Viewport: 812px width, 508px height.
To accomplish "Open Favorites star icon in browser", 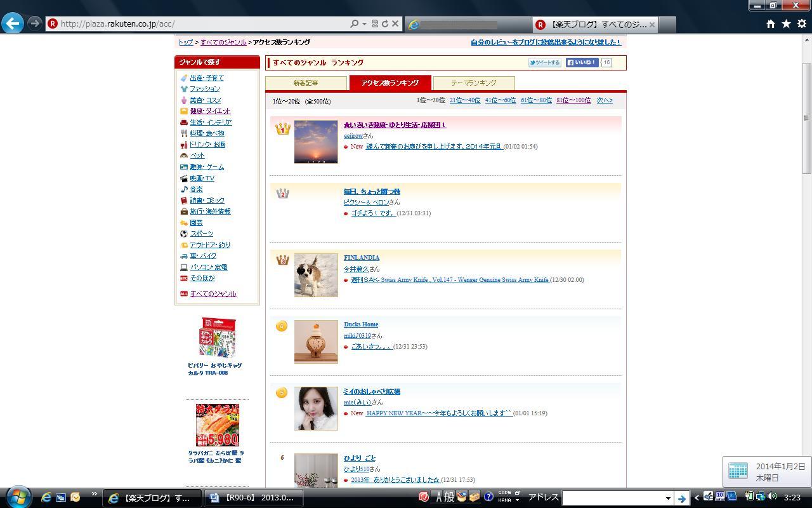I will click(x=786, y=23).
